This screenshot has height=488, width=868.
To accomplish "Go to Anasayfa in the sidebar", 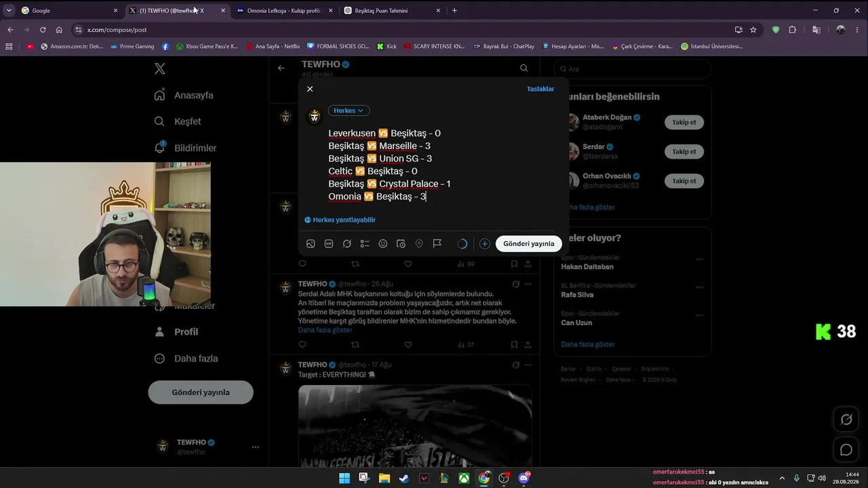I will (x=184, y=96).
